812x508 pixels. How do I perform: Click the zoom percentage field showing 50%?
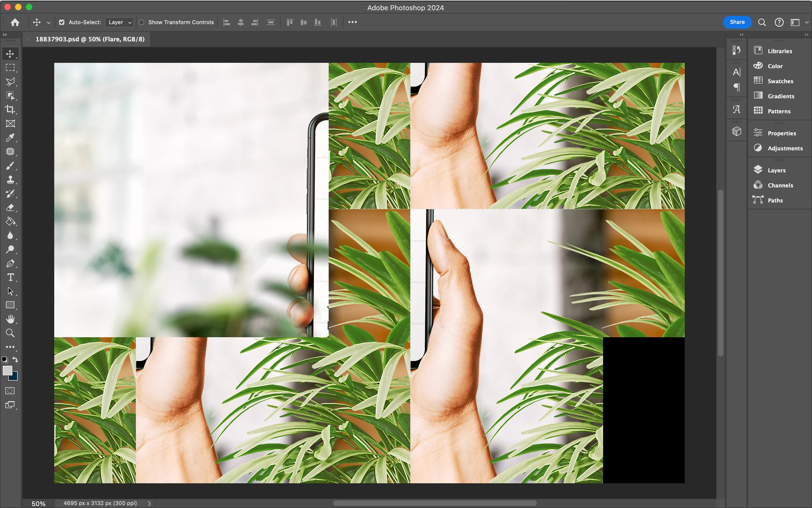38,504
